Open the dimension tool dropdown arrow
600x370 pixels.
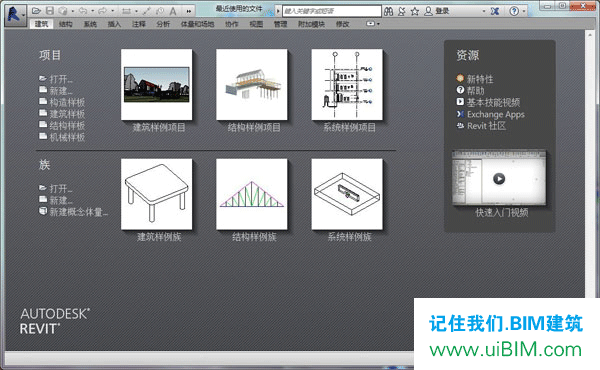pyautogui.click(x=136, y=11)
